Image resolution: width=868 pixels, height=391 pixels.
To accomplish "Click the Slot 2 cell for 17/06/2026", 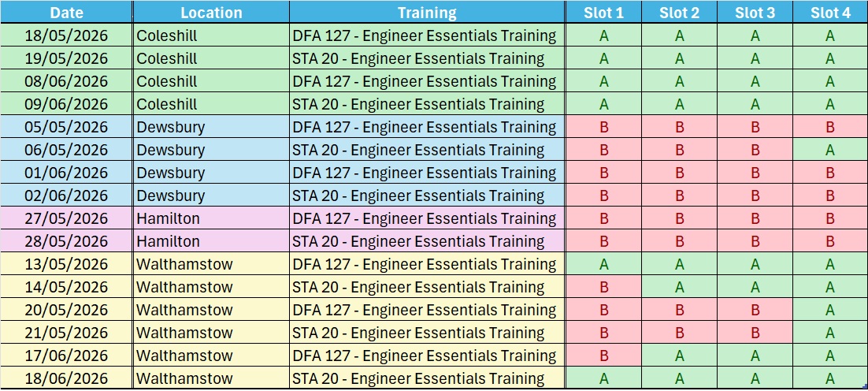I will tap(679, 356).
